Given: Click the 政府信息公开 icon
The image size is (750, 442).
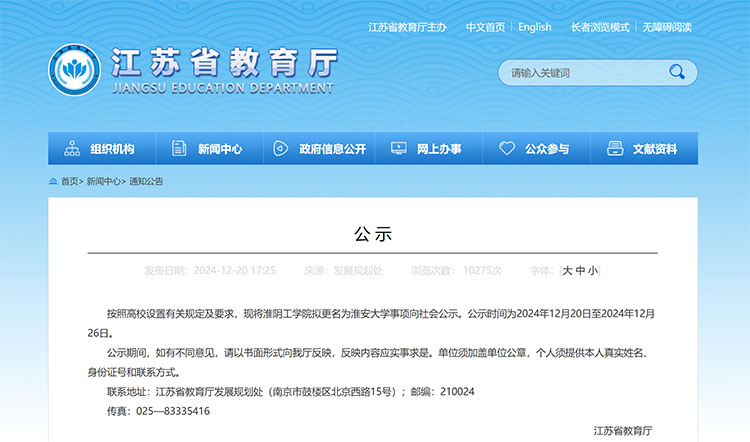Looking at the screenshot, I should tap(280, 149).
